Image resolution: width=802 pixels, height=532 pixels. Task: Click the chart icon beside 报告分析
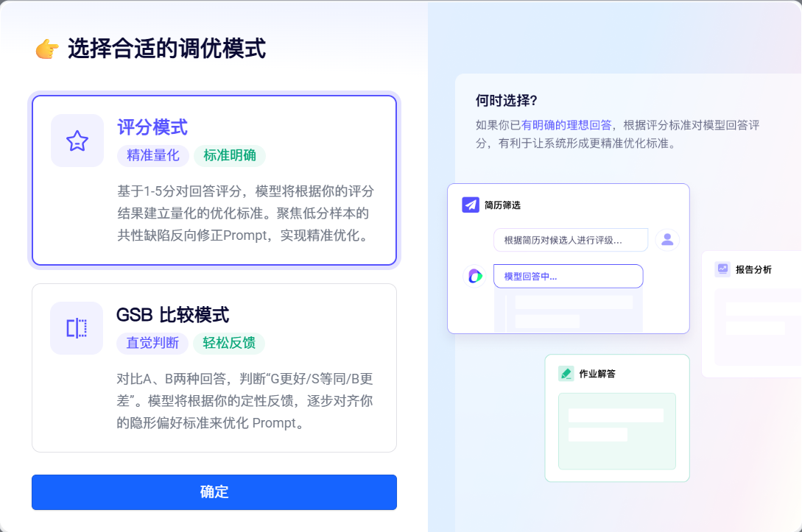tap(722, 269)
